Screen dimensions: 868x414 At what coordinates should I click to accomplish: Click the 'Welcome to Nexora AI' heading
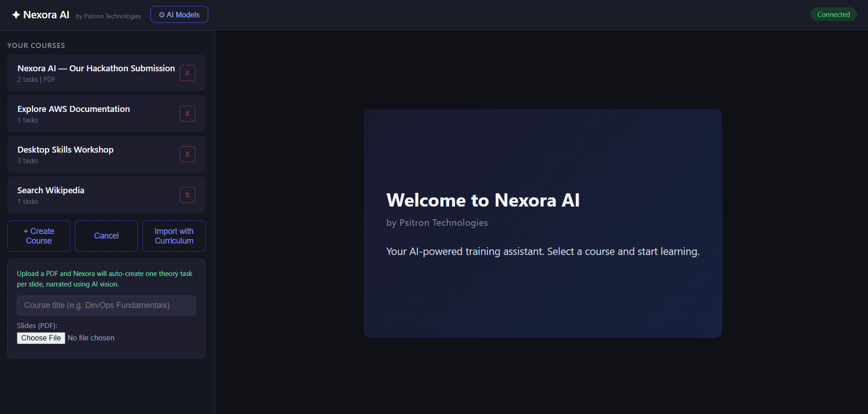point(483,200)
